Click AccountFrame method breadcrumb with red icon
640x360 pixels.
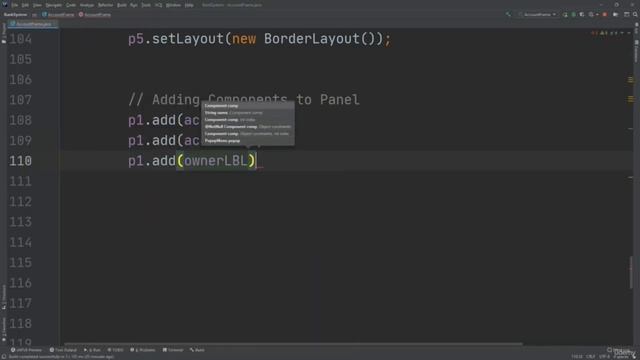pyautogui.click(x=95, y=15)
